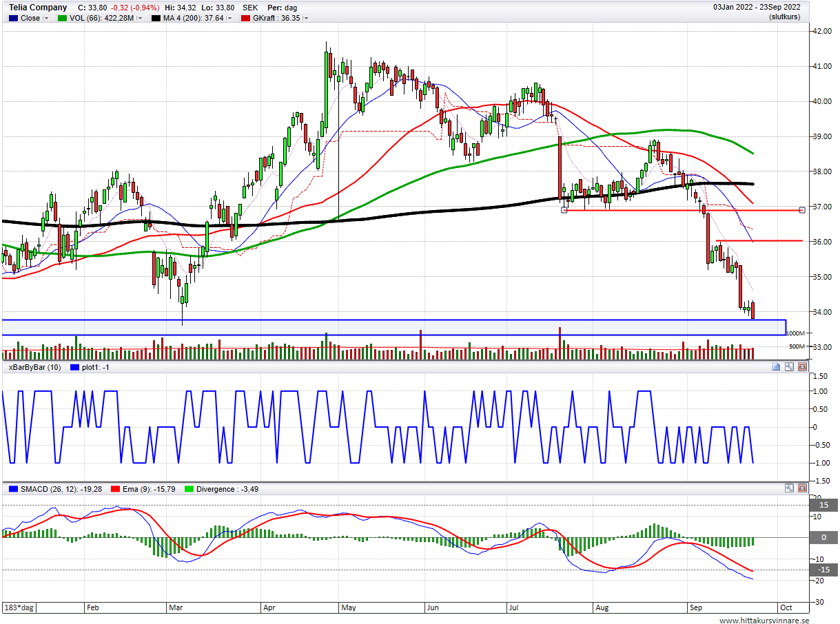Select the short red horizontal line at 36.00
Viewport: 840px width, 624px height.
tap(759, 240)
